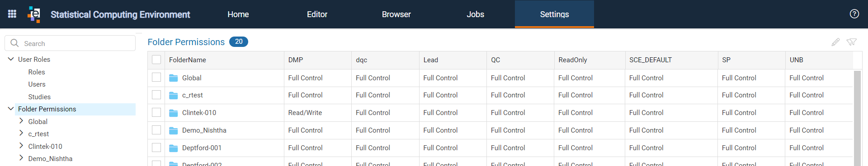The image size is (868, 166).
Task: Open the apps grid launcher icon
Action: pyautogui.click(x=12, y=14)
